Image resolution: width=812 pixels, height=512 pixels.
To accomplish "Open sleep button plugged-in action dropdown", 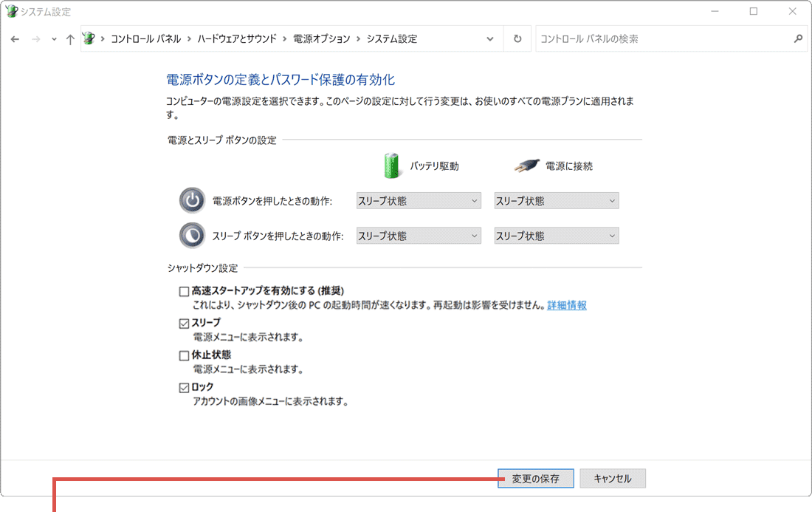I will (556, 236).
